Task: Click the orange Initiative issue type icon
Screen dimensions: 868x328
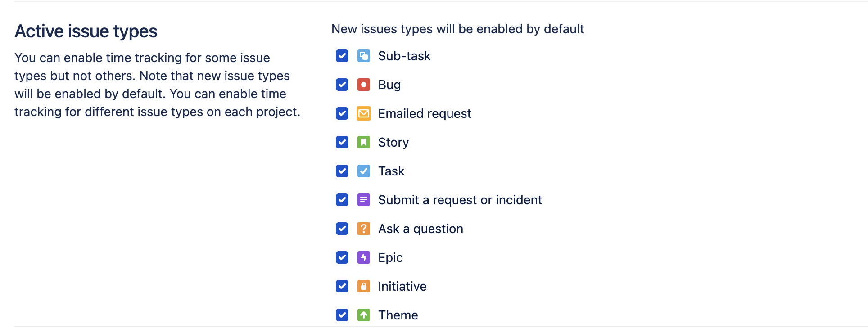Action: 363,286
